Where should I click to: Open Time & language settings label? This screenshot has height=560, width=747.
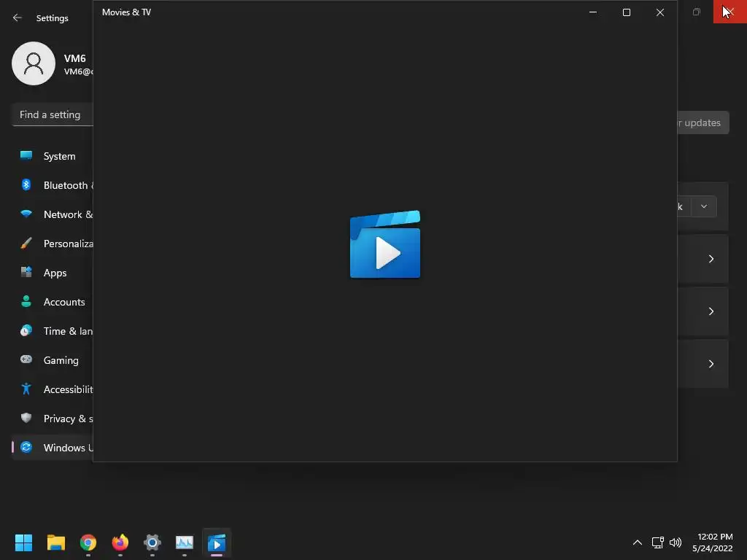coord(68,331)
